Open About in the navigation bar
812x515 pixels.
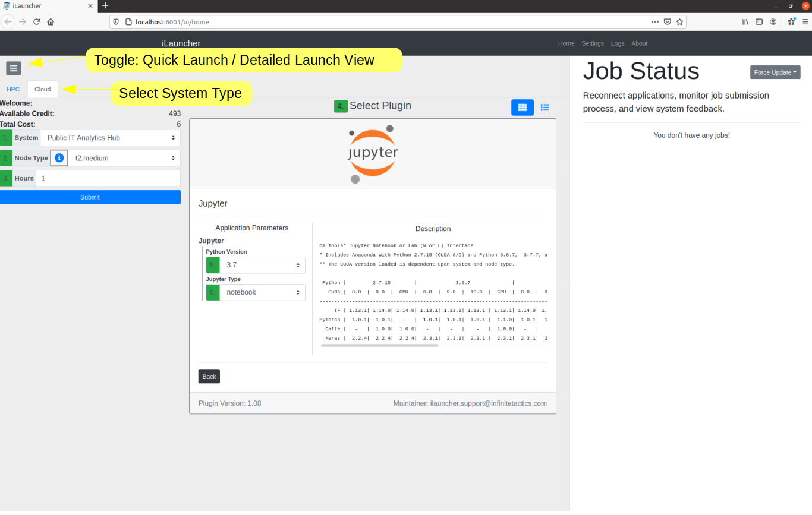click(x=640, y=43)
